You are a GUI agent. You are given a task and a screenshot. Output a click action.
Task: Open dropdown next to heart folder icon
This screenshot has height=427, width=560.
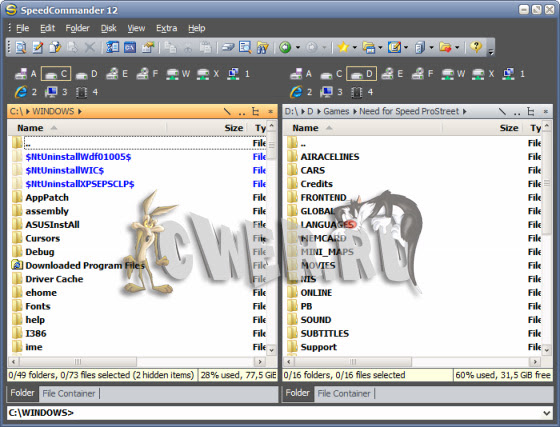tap(457, 47)
